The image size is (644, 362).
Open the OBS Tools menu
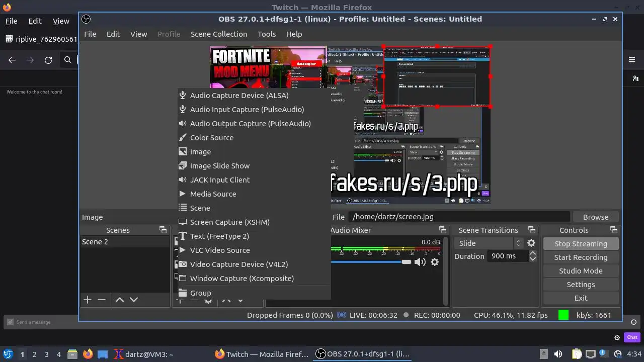click(x=267, y=34)
